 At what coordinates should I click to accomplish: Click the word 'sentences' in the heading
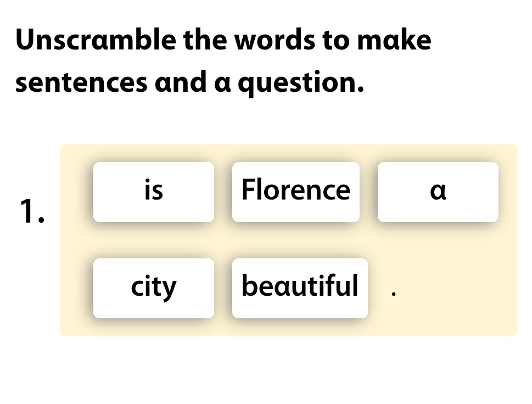click(x=81, y=83)
